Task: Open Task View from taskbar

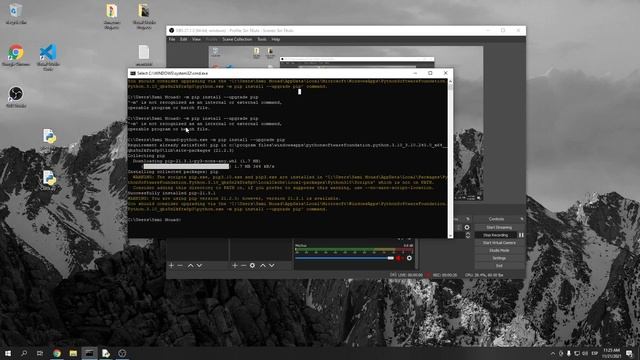Action: tap(40, 353)
